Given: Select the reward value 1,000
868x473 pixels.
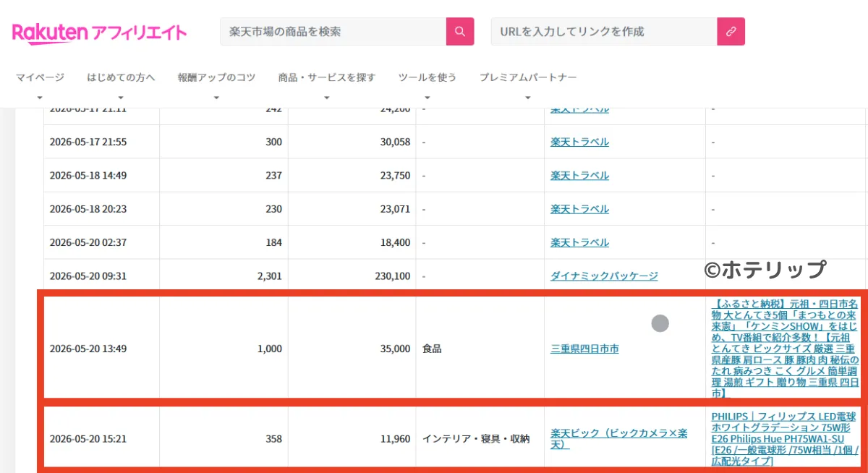Looking at the screenshot, I should pyautogui.click(x=270, y=349).
